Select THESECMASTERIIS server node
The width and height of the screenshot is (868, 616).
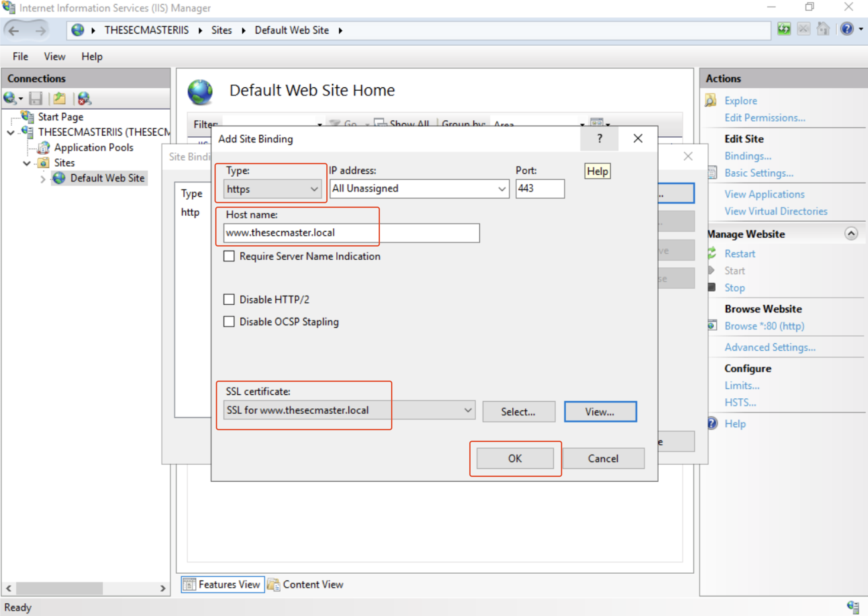104,132
